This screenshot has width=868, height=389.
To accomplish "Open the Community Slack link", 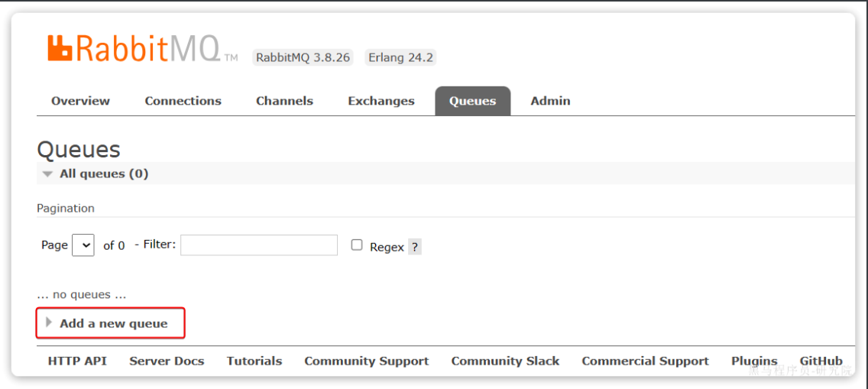I will (x=505, y=361).
